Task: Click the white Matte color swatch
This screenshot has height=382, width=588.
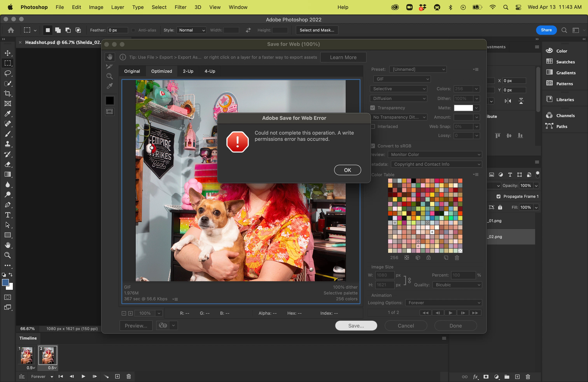Action: pyautogui.click(x=463, y=108)
